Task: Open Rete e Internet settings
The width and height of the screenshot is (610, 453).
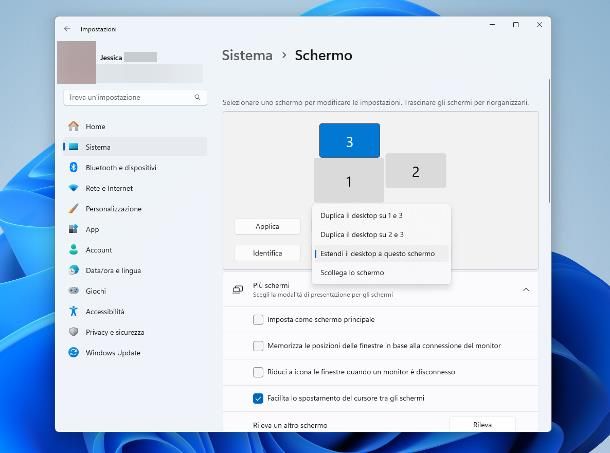Action: pos(135,188)
